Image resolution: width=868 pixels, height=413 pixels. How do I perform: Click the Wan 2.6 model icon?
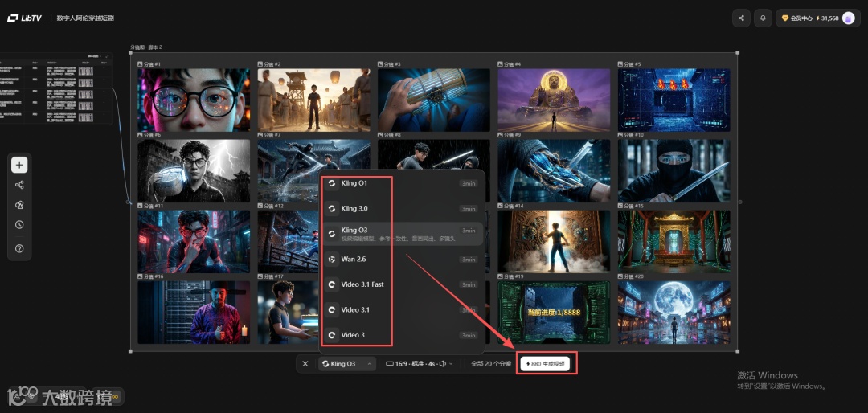click(x=332, y=259)
